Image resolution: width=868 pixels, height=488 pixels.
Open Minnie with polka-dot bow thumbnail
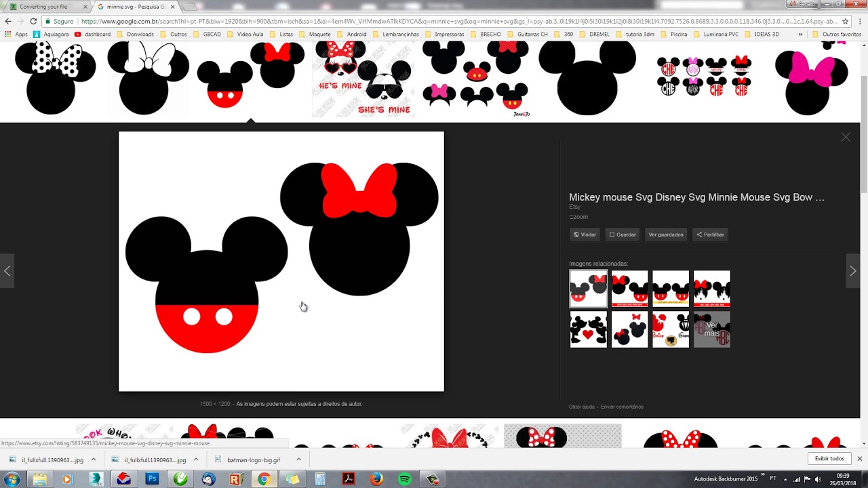[x=56, y=78]
